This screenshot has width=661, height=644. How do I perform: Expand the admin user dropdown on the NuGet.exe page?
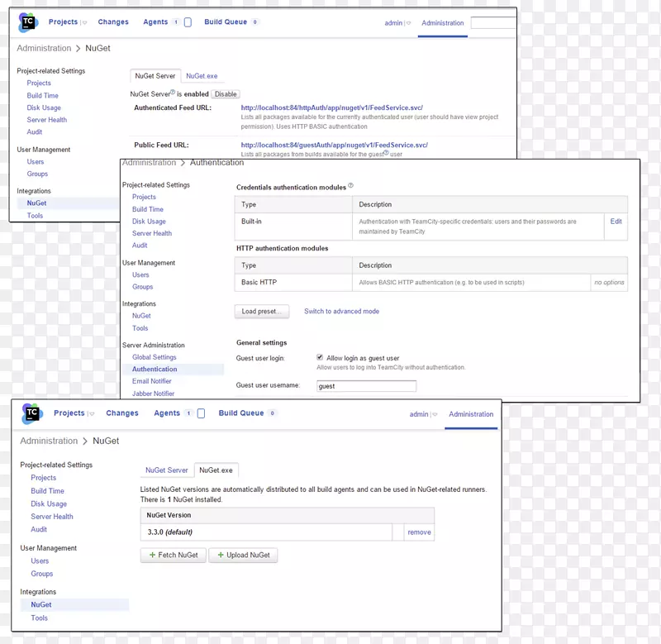click(435, 414)
